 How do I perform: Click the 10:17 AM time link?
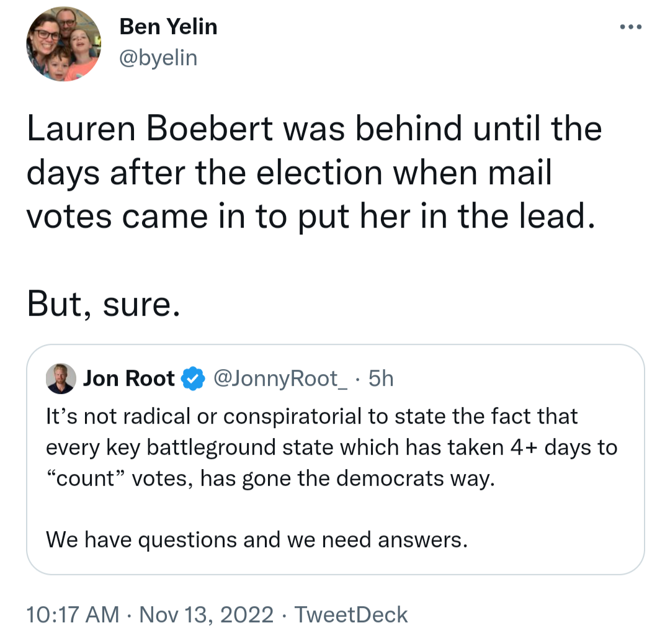(73, 614)
